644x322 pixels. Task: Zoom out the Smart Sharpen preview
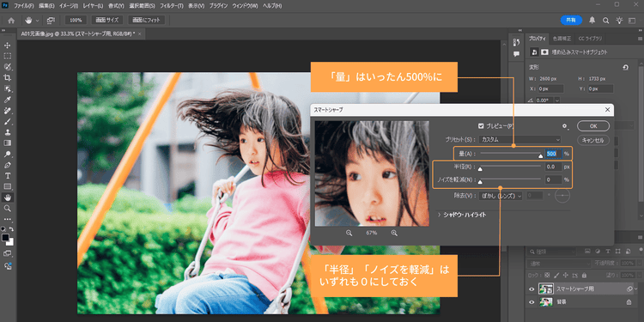(x=349, y=233)
